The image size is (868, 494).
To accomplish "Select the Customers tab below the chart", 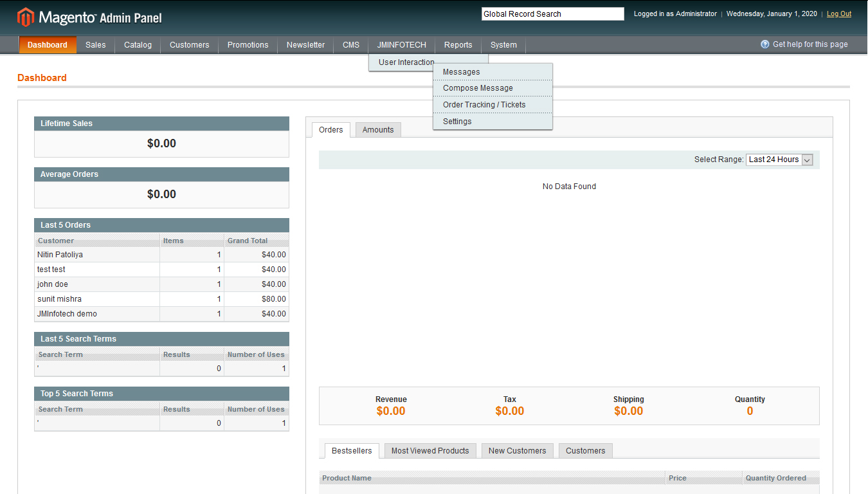I will point(585,451).
